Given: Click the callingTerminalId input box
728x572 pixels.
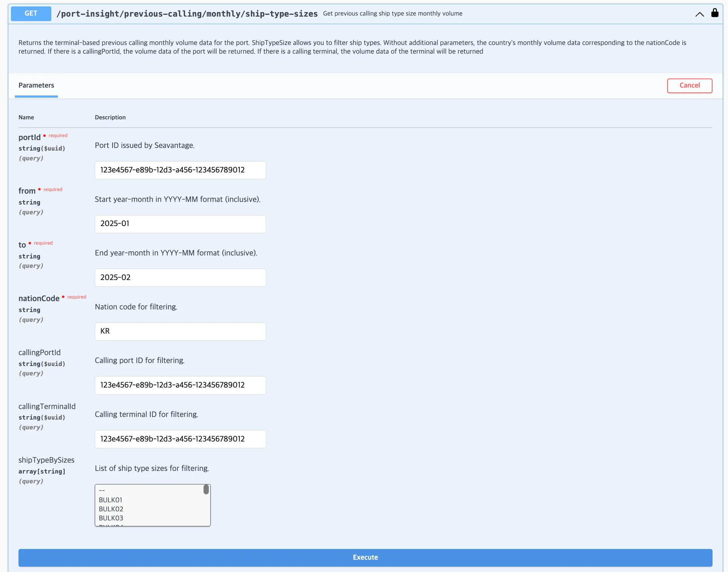Looking at the screenshot, I should 180,439.
